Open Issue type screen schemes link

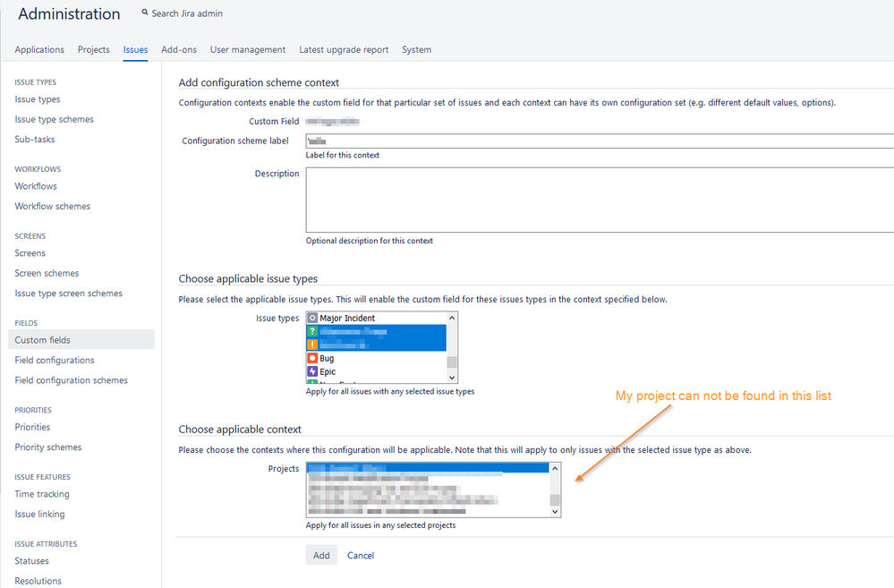point(68,294)
